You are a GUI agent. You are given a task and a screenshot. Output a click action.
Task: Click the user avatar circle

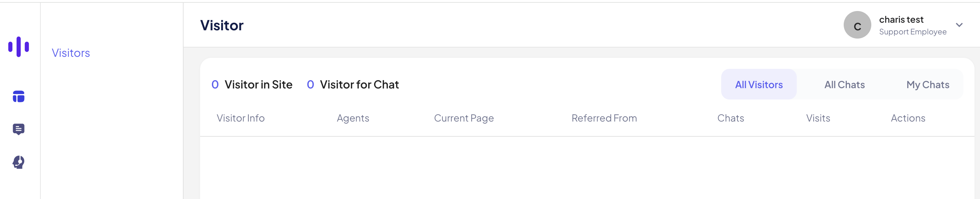tap(857, 25)
